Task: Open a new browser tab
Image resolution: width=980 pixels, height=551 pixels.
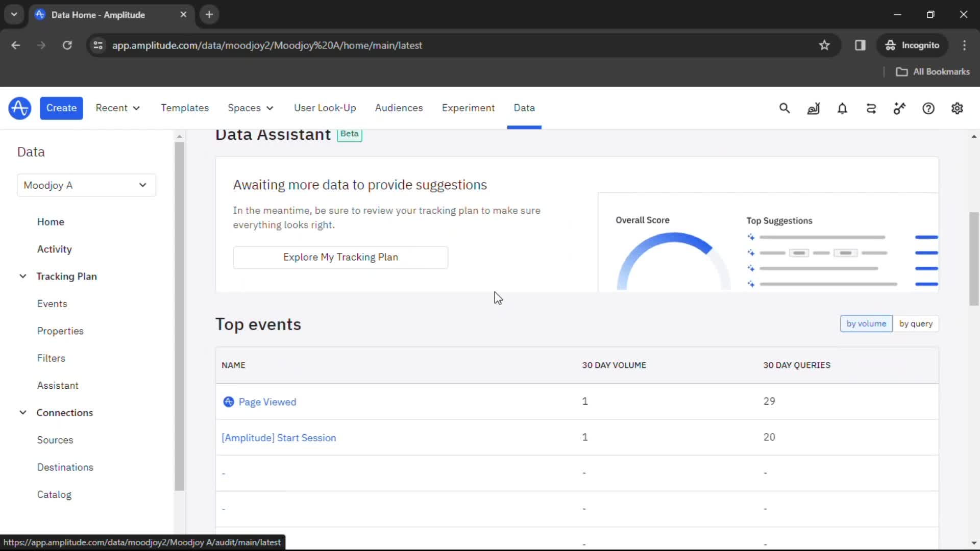Action: [209, 15]
